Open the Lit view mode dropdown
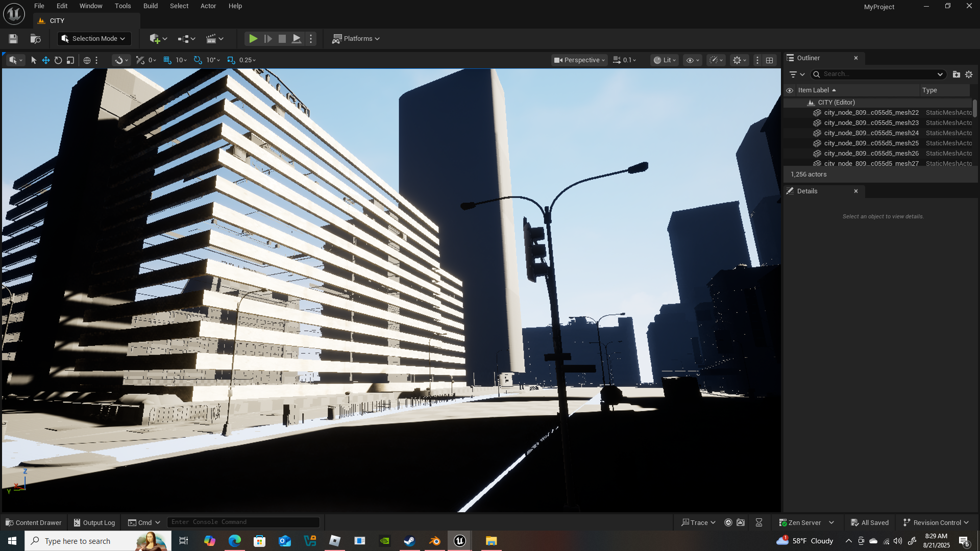 click(665, 60)
